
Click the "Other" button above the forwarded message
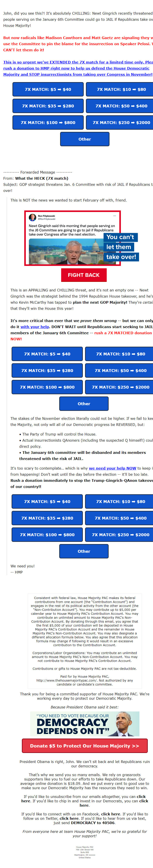click(x=85, y=139)
